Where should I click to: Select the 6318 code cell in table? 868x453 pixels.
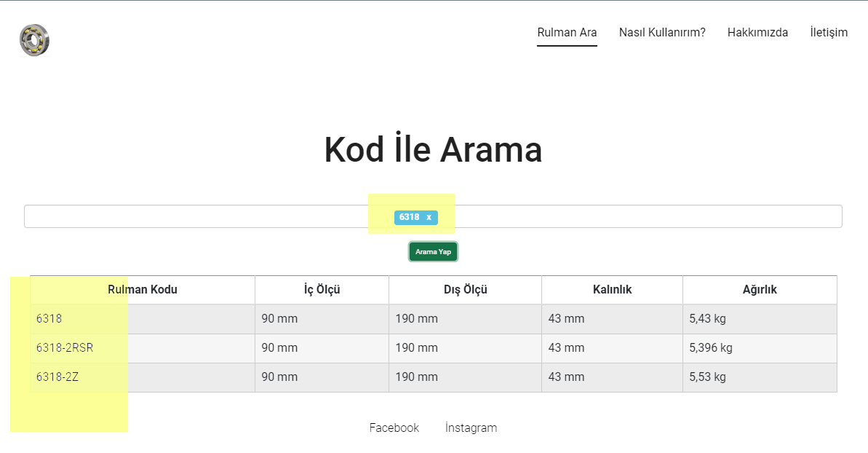point(143,319)
